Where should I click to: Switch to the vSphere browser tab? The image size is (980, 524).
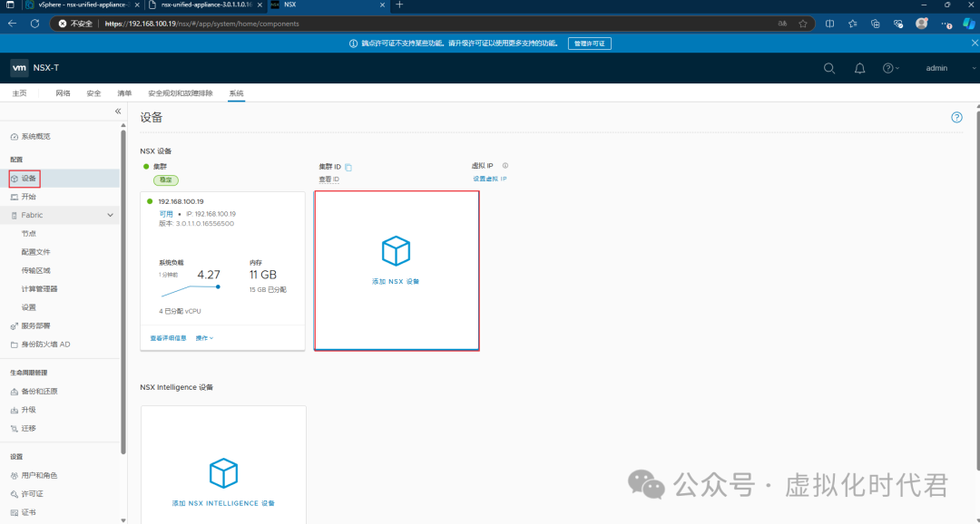pyautogui.click(x=83, y=5)
